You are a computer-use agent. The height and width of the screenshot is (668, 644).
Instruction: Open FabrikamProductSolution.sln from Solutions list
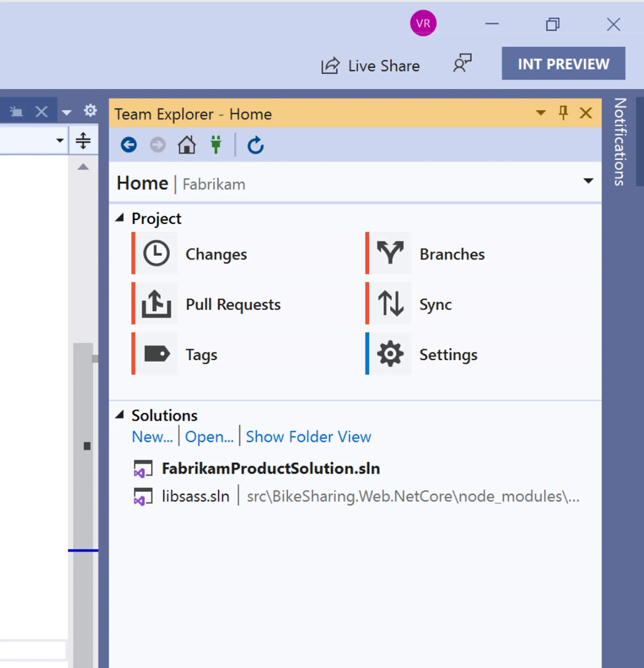click(271, 468)
